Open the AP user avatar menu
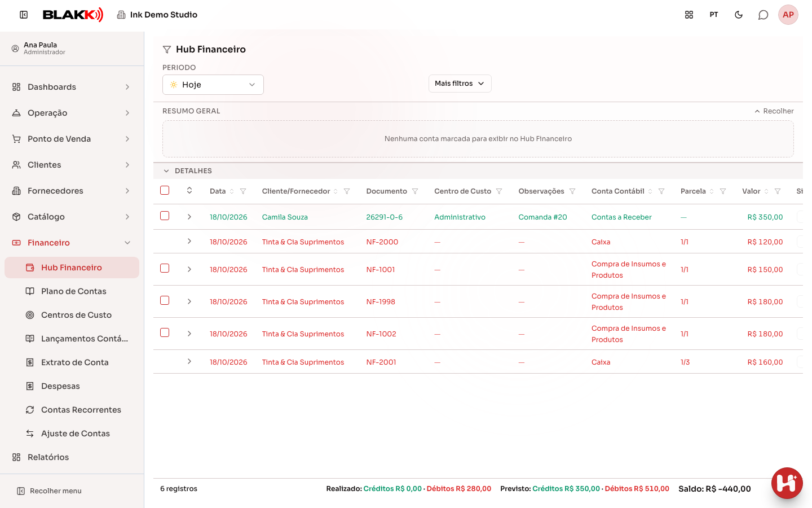The image size is (812, 508). (x=788, y=15)
